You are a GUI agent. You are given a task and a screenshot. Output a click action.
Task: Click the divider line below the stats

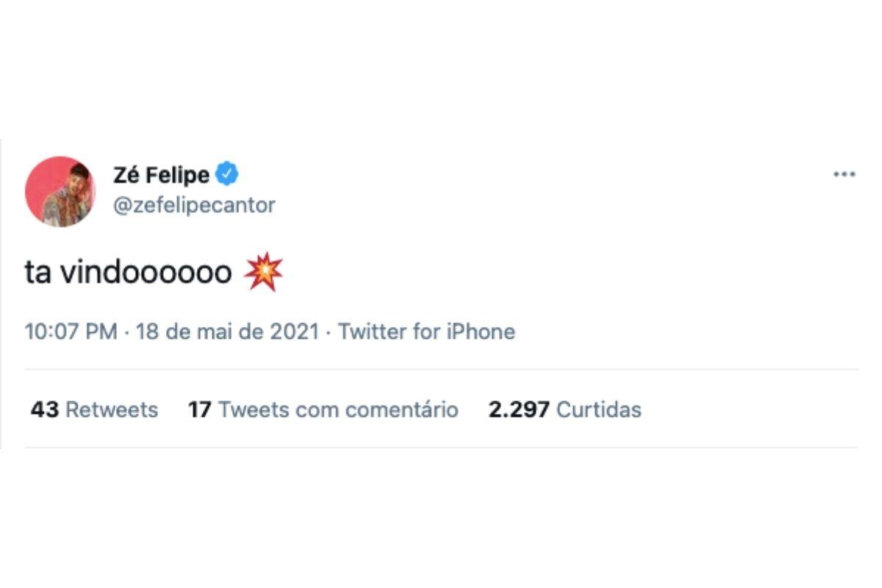point(441,448)
